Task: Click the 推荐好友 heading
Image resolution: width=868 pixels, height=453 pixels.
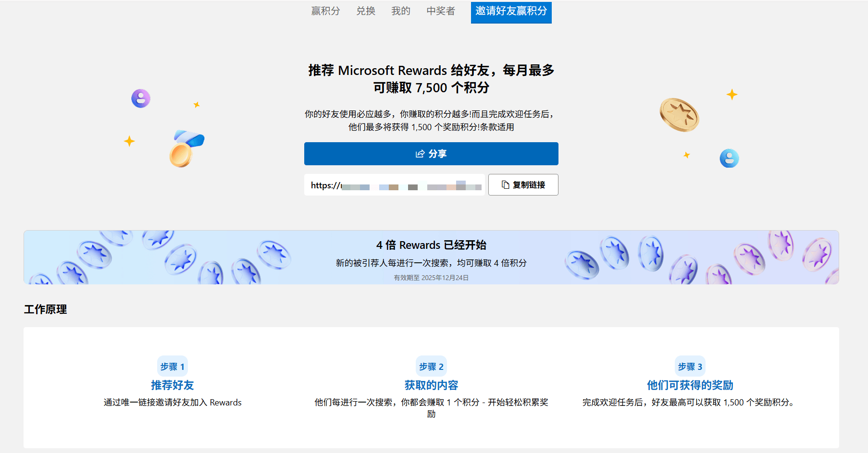Action: click(x=172, y=385)
